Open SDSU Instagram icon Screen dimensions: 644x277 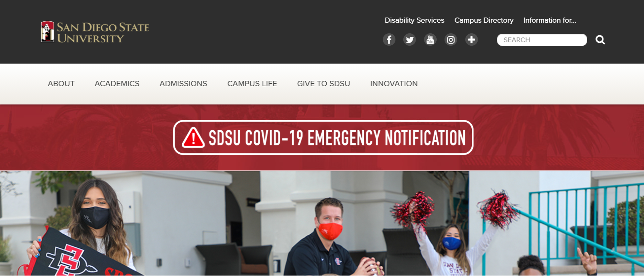point(451,40)
